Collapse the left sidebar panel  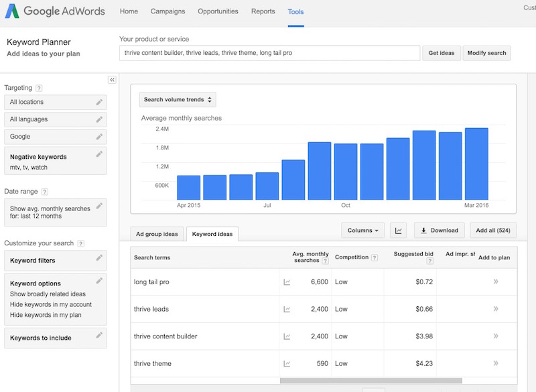click(112, 80)
